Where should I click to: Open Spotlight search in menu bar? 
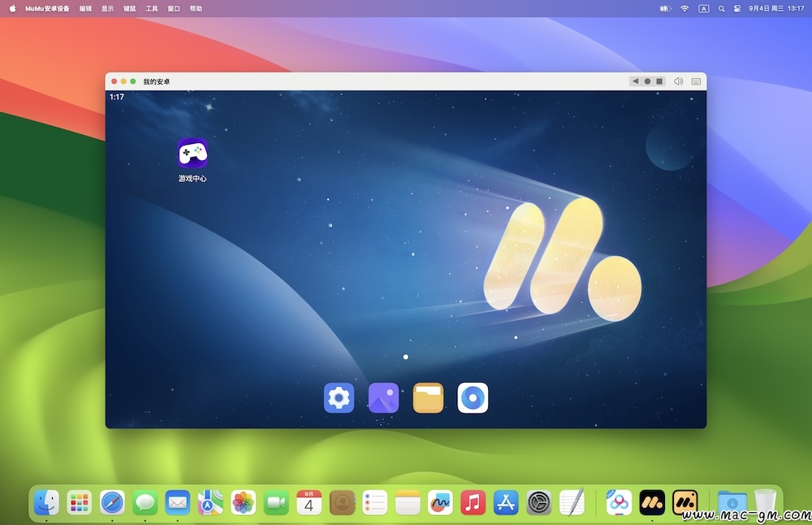pyautogui.click(x=721, y=9)
